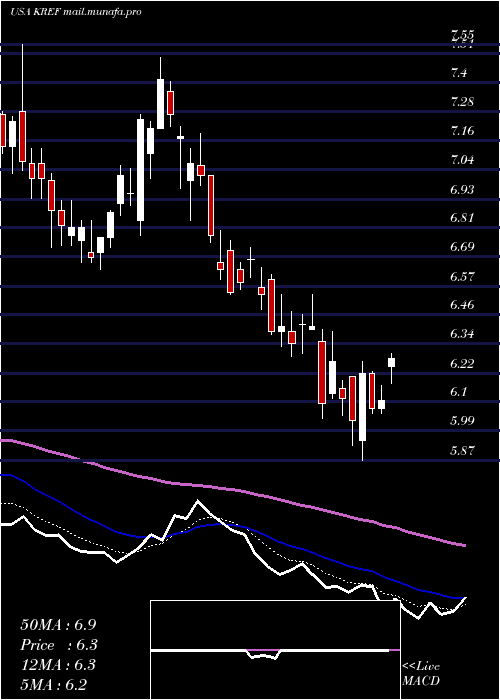Click the 6.93 price axis label
The image size is (500, 700).
click(x=462, y=189)
